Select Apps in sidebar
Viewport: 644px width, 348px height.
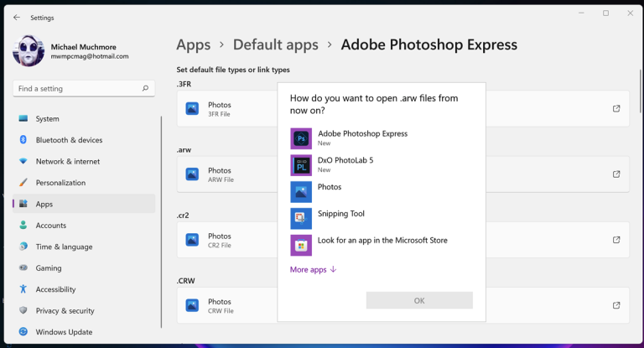(x=84, y=205)
